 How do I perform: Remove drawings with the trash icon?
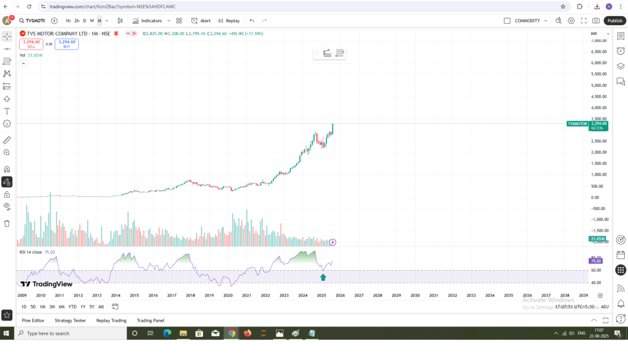[x=7, y=224]
